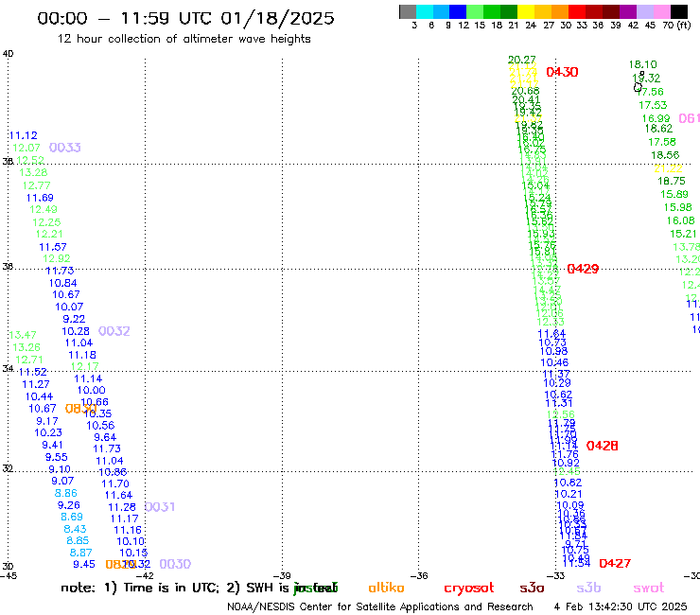Click the lavender 0033 time marker
Viewport: 700px width, 615px height.
(64, 148)
